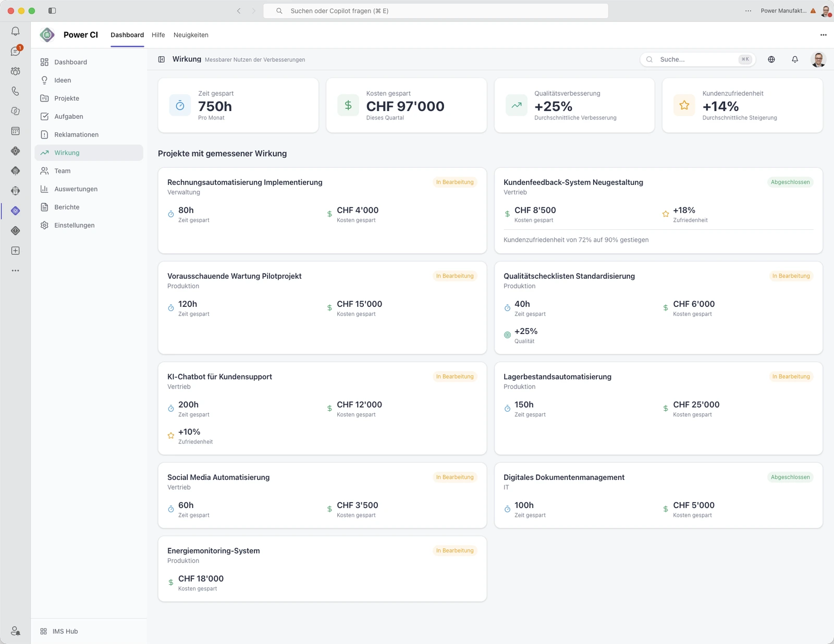Open the title bar ellipsis settings menu
Image resolution: width=834 pixels, height=644 pixels.
749,10
